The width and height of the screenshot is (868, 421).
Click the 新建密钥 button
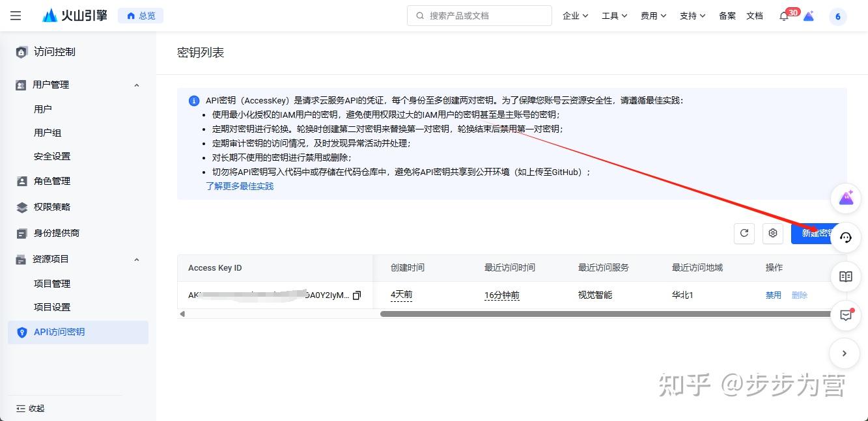pos(813,233)
